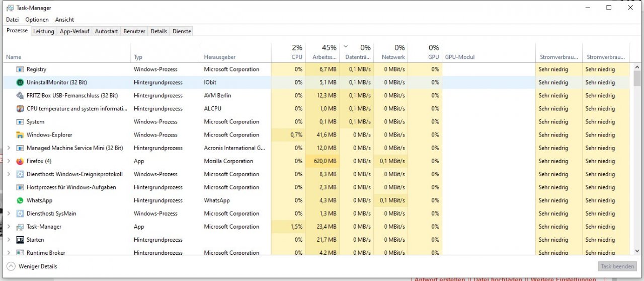Click the UninstallMonitor green icon
This screenshot has width=644, height=281.
coord(20,83)
